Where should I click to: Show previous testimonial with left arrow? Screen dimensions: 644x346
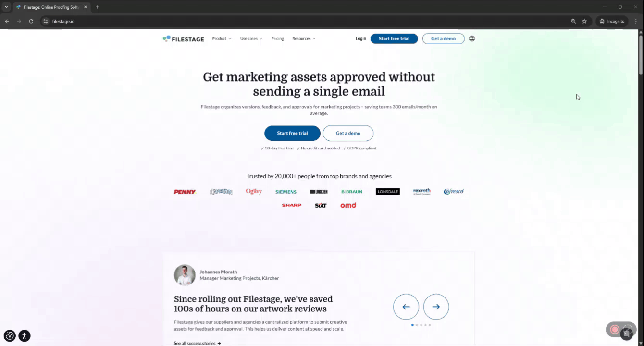(x=406, y=307)
